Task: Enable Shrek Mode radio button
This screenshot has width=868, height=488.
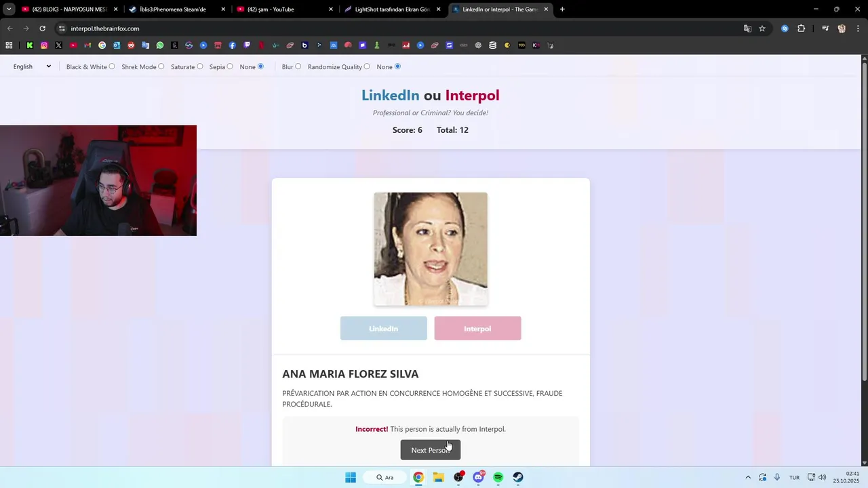Action: (x=161, y=66)
